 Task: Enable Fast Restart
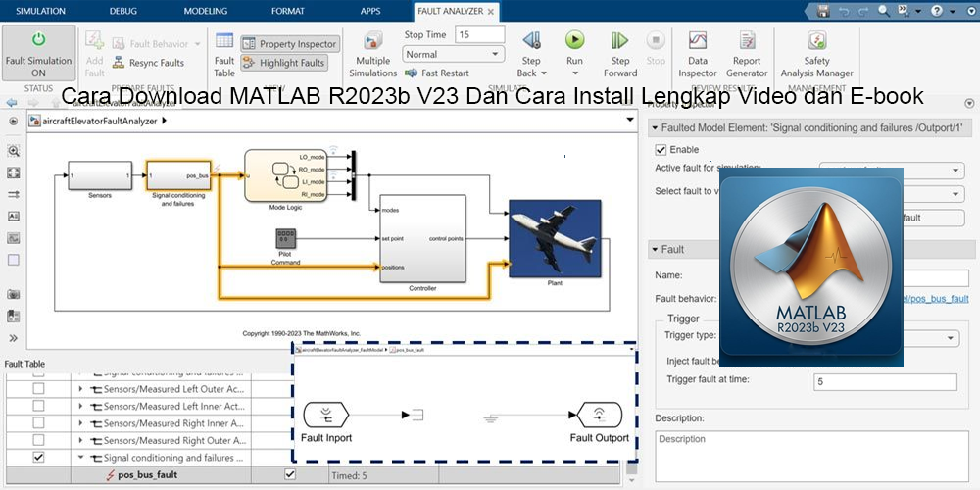click(x=437, y=73)
